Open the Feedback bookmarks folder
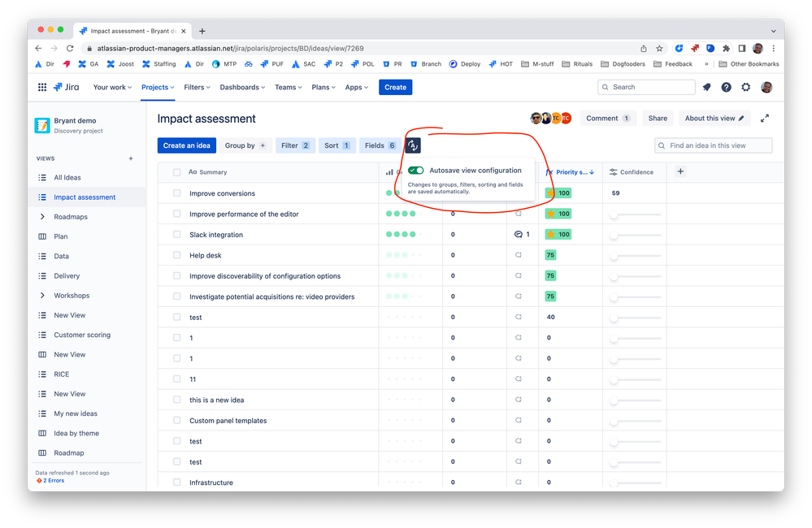This screenshot has width=812, height=528. [673, 64]
